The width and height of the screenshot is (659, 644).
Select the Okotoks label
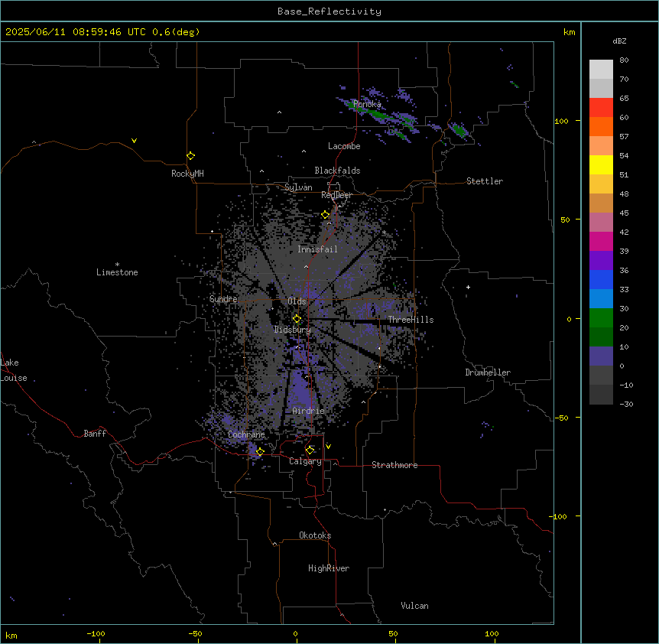[x=315, y=535]
